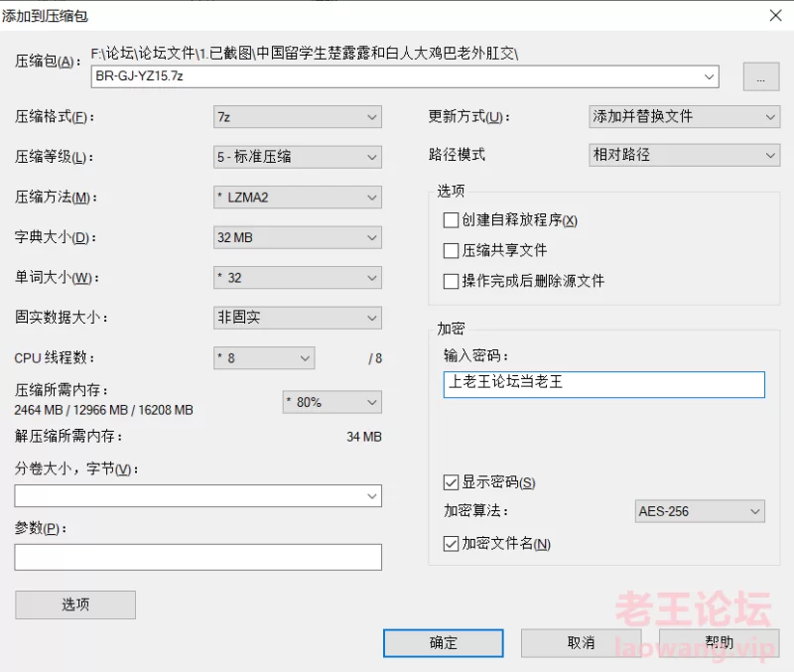
Task: Click the 帮助 help button
Action: pos(719,643)
